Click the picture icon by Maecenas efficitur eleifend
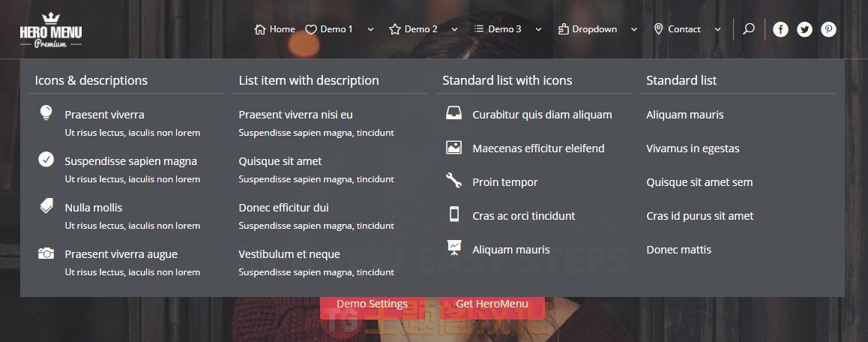 click(454, 148)
